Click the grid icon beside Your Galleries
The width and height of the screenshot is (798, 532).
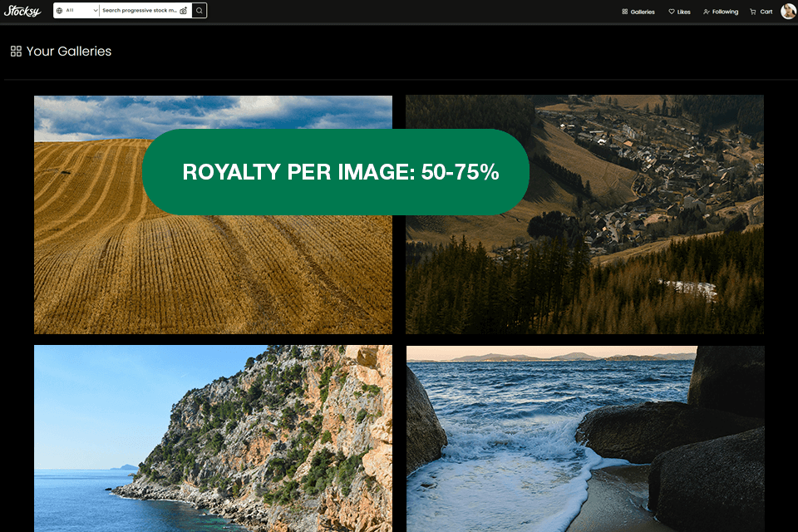tap(16, 52)
